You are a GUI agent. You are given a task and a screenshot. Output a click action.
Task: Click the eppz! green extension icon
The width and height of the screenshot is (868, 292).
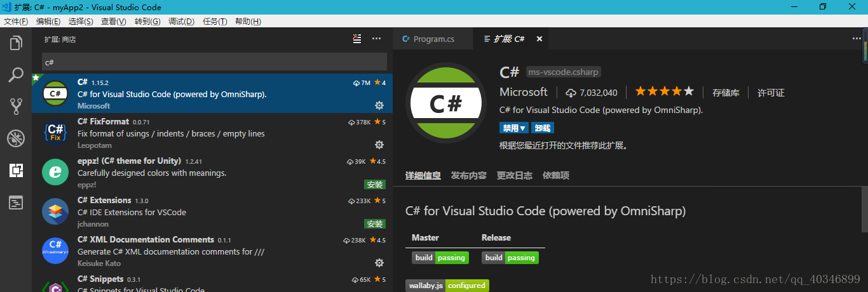55,171
